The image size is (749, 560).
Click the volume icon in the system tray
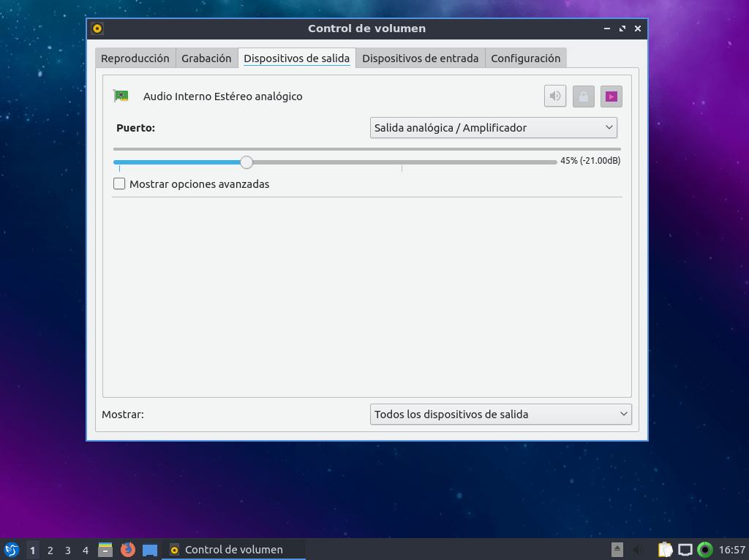636,549
